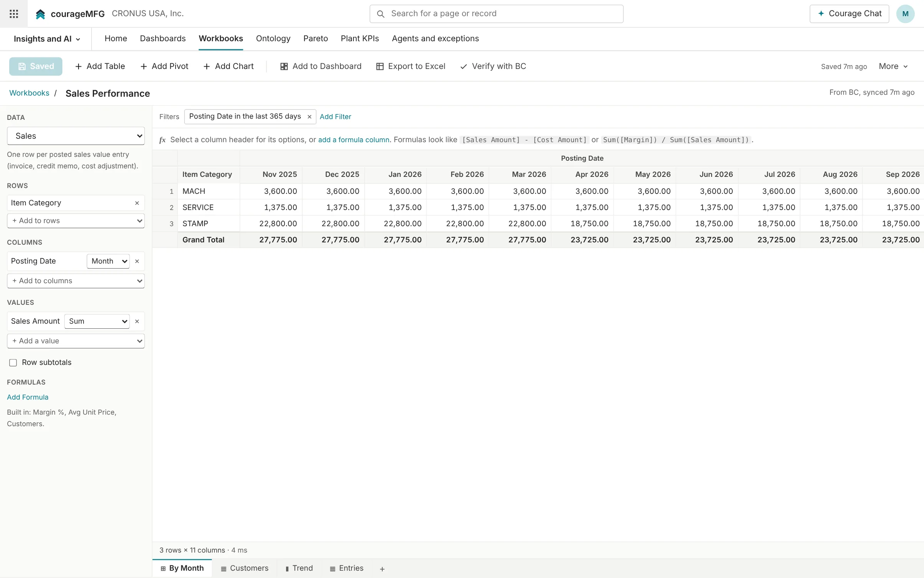Image resolution: width=924 pixels, height=578 pixels.
Task: Click Export to Excel
Action: (x=410, y=66)
